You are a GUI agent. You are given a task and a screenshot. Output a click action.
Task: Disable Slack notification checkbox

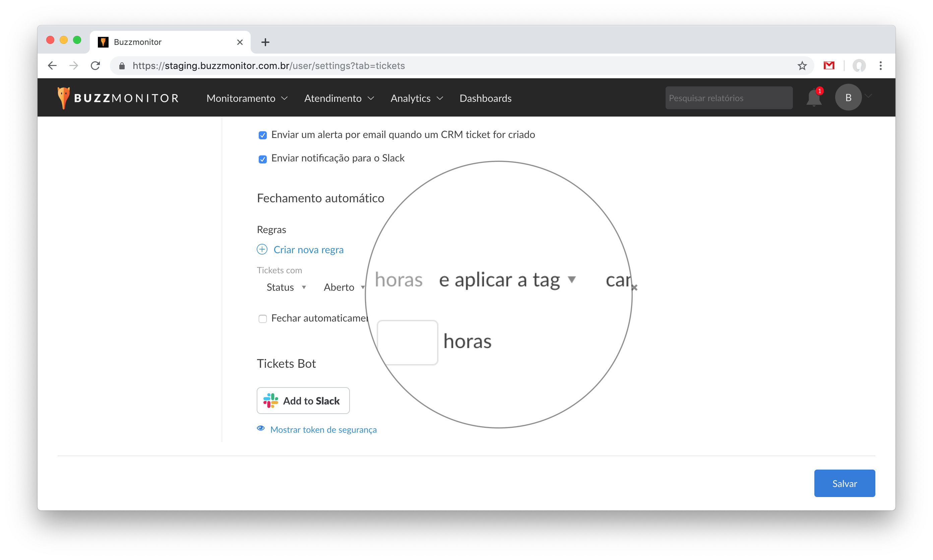click(262, 159)
